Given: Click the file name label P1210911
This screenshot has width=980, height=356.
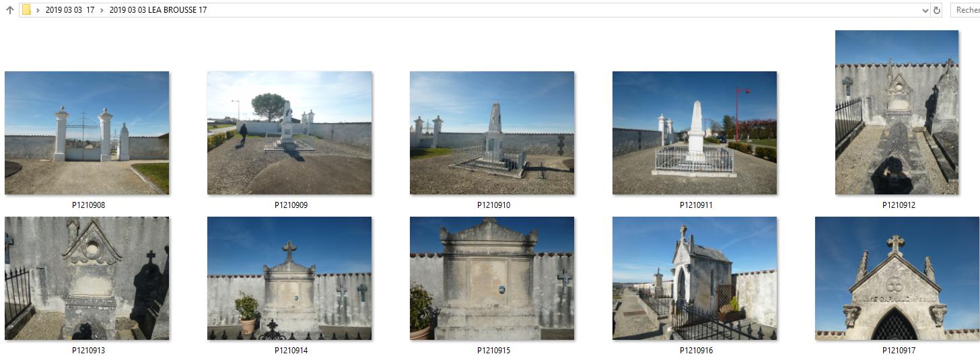Looking at the screenshot, I should pos(696,205).
